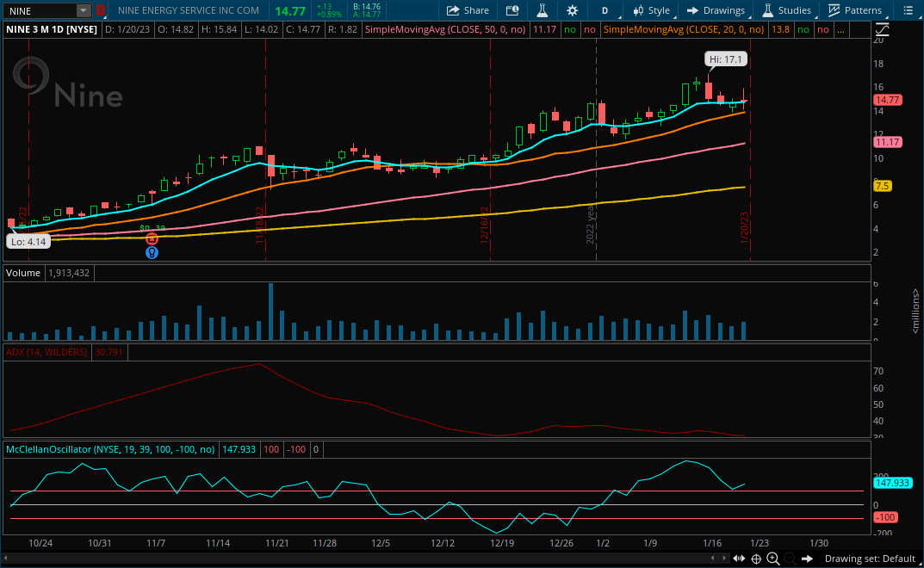
Task: Click the B: 14.76 bid quote
Action: point(367,7)
